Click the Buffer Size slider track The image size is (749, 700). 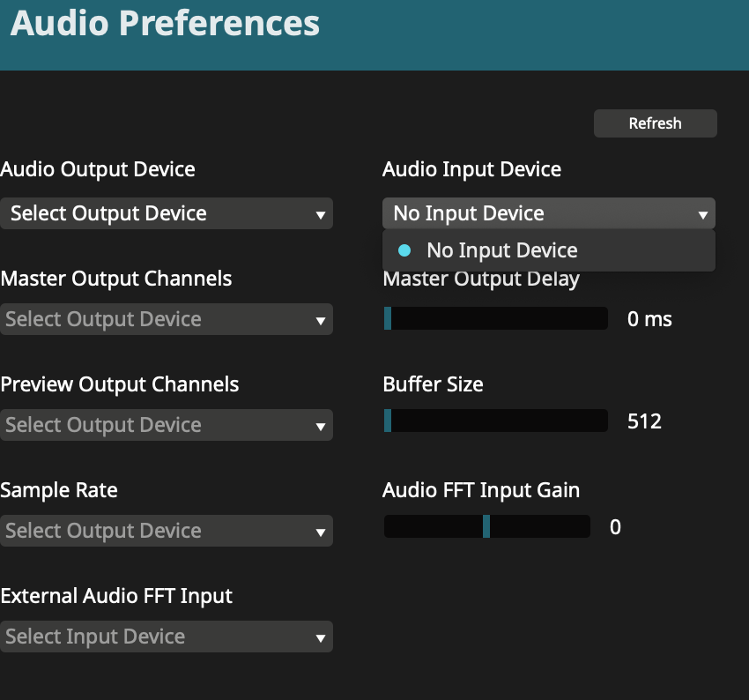pos(496,421)
